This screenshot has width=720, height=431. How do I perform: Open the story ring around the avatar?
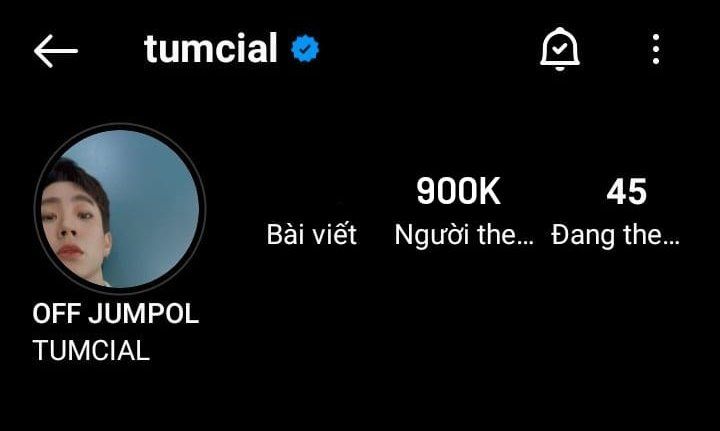(x=120, y=209)
